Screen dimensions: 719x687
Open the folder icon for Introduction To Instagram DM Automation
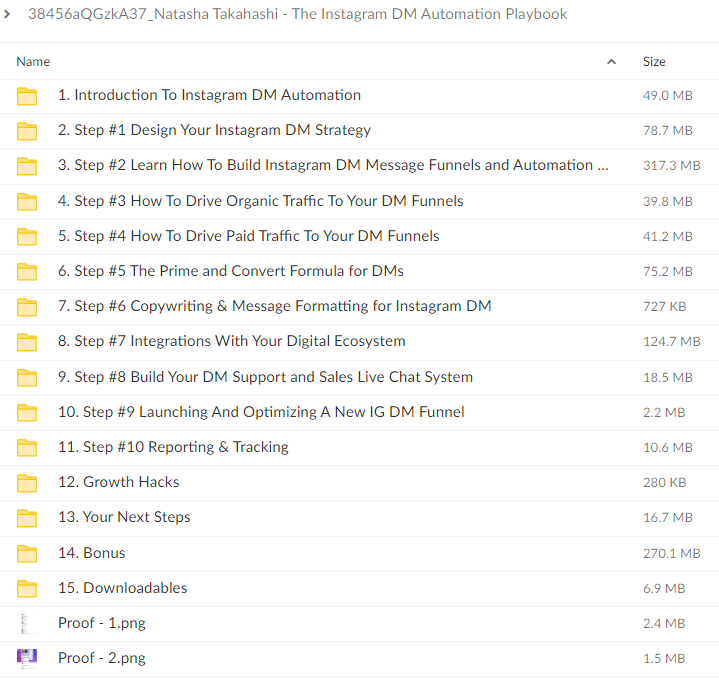[27, 96]
